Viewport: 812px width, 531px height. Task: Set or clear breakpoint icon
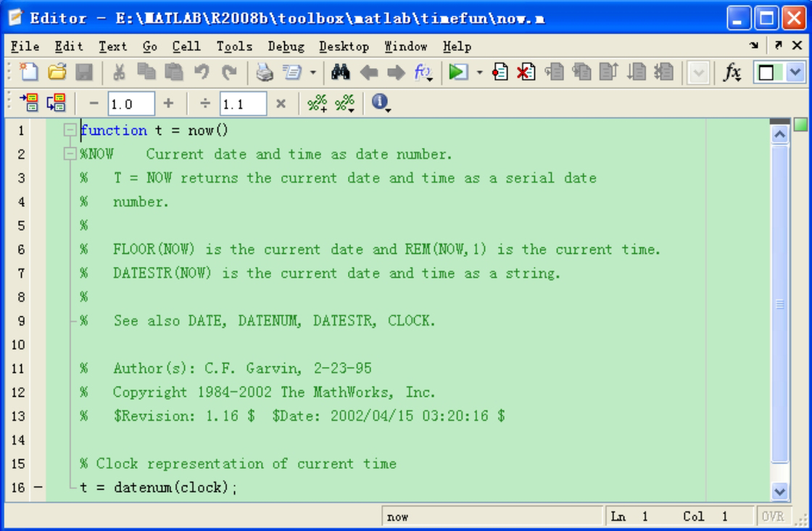(500, 72)
